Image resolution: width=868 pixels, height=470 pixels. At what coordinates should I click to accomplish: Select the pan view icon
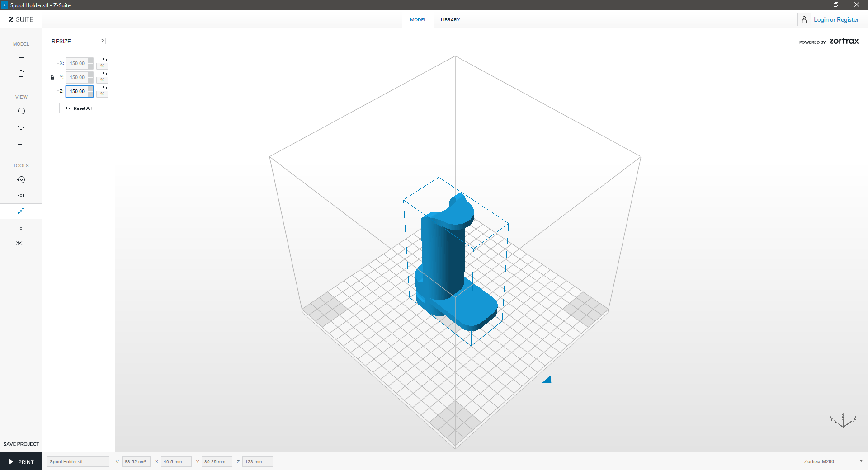click(x=21, y=127)
